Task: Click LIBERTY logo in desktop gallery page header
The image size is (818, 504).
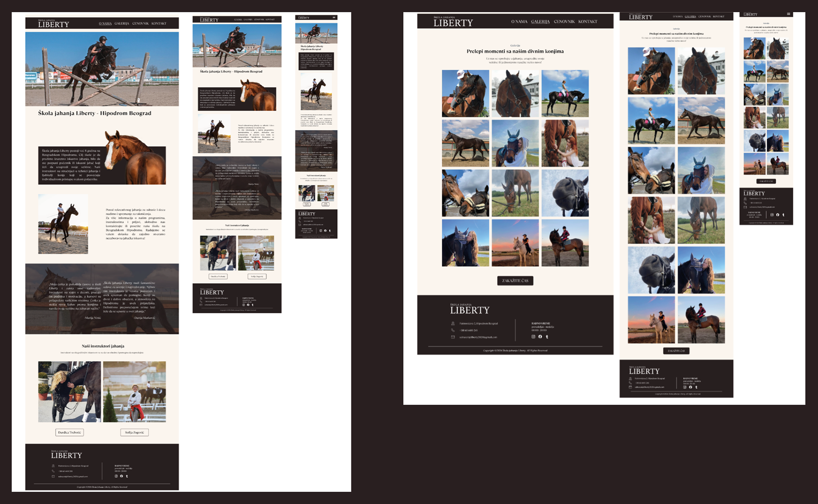Action: coord(453,23)
